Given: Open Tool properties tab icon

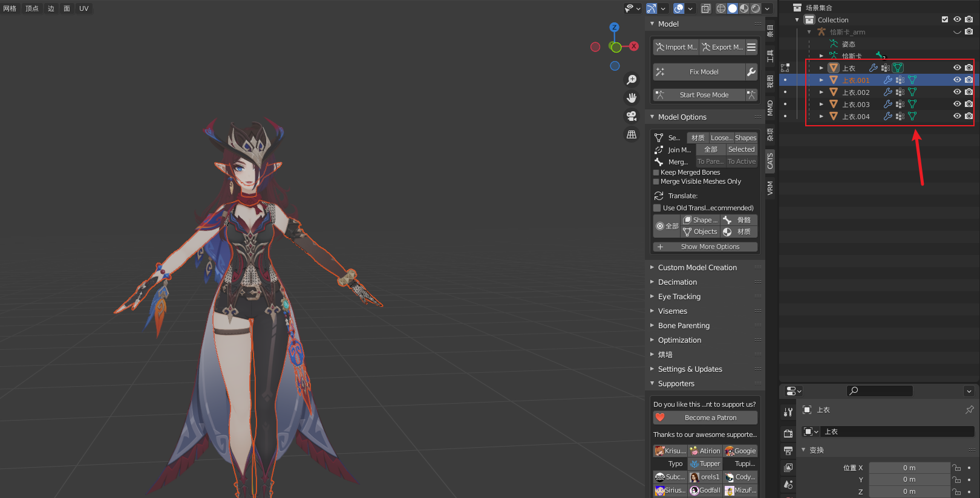Looking at the screenshot, I should point(788,412).
